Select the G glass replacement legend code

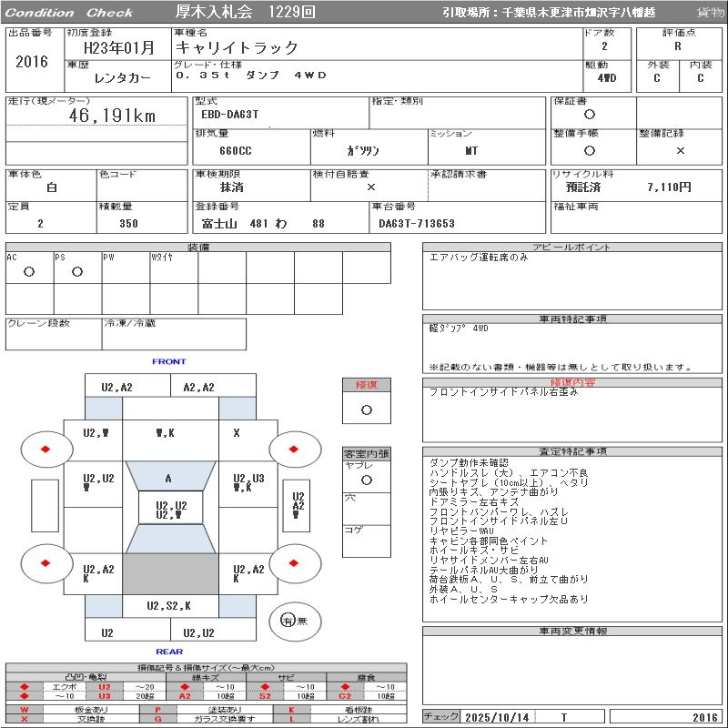(x=158, y=719)
